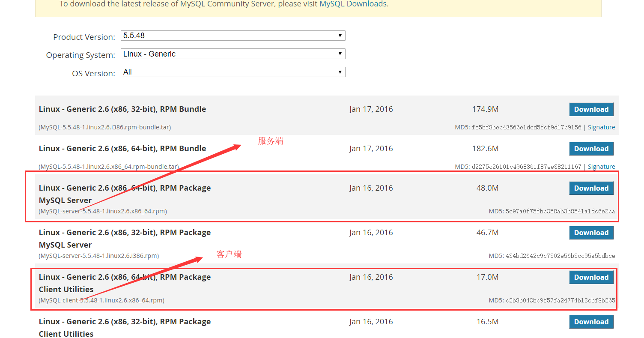Image resolution: width=644 pixels, height=338 pixels.
Task: Open the Operating System dropdown showing Linux - Generic
Action: click(x=233, y=54)
